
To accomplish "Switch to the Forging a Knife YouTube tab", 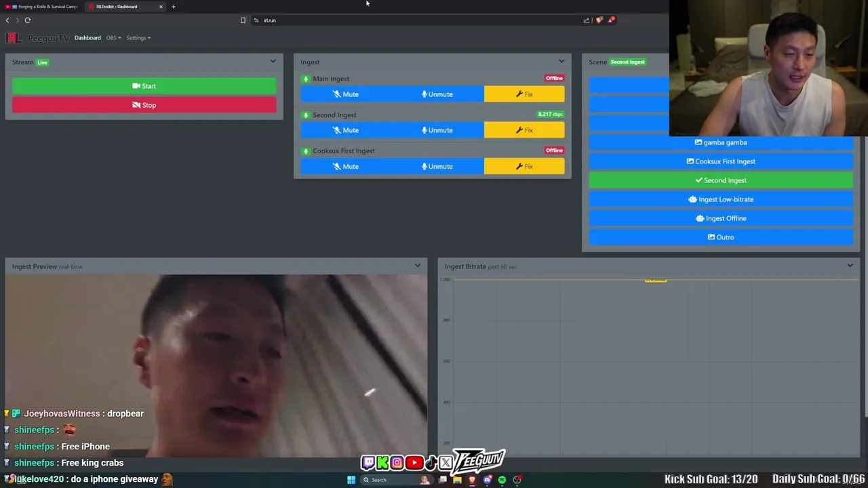I will coord(42,7).
